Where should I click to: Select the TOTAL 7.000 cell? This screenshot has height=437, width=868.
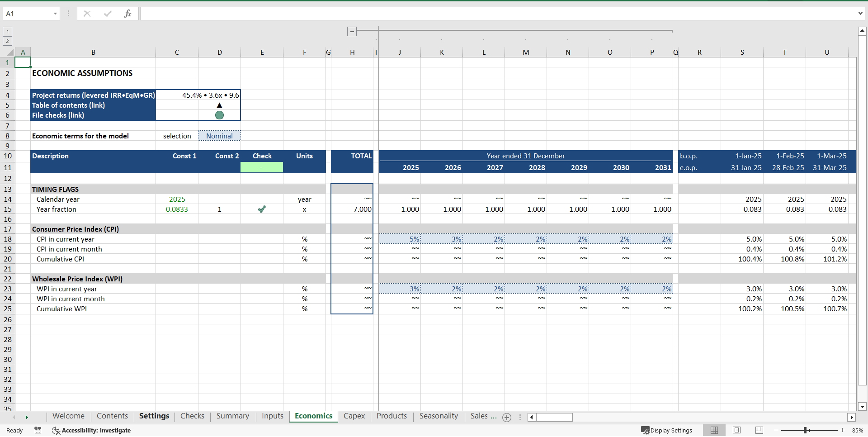click(x=352, y=209)
